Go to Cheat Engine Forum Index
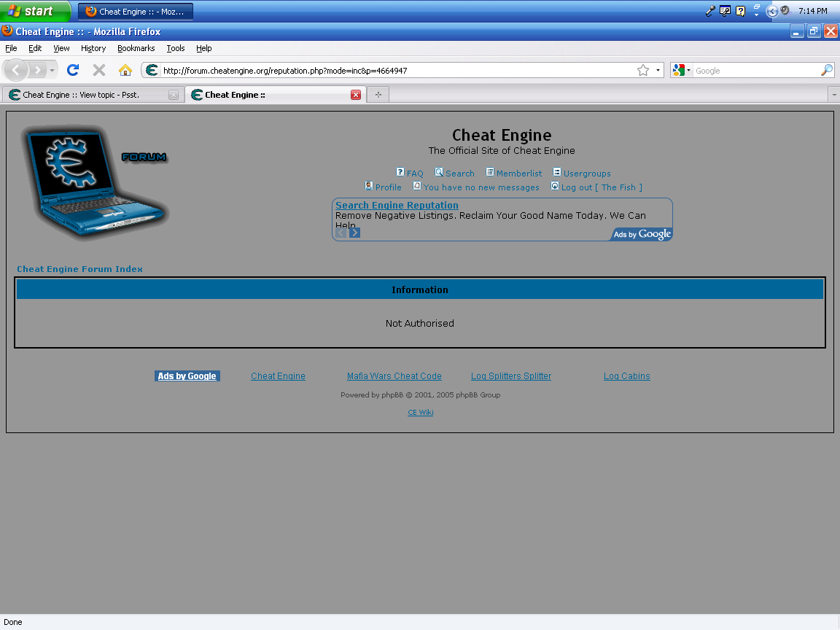 coord(79,269)
